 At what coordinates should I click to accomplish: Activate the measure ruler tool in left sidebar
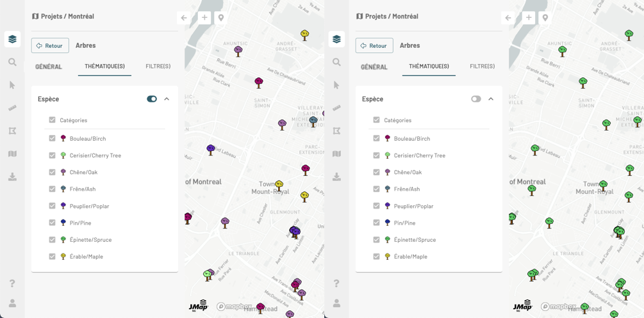[x=12, y=108]
